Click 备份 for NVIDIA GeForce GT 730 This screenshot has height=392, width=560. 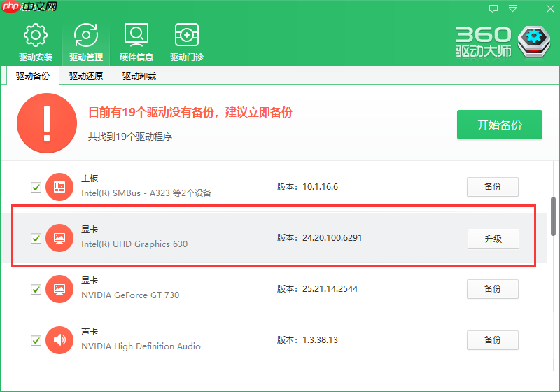point(493,288)
